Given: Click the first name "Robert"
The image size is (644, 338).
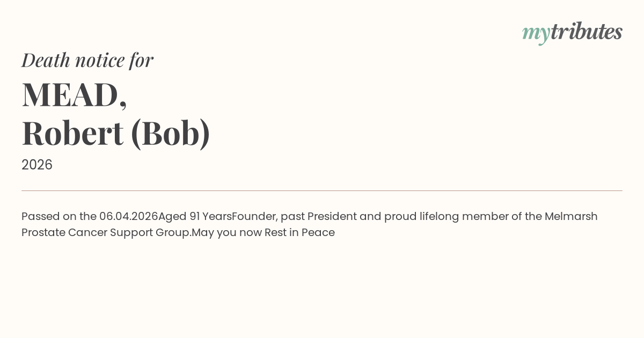Looking at the screenshot, I should pyautogui.click(x=72, y=133).
